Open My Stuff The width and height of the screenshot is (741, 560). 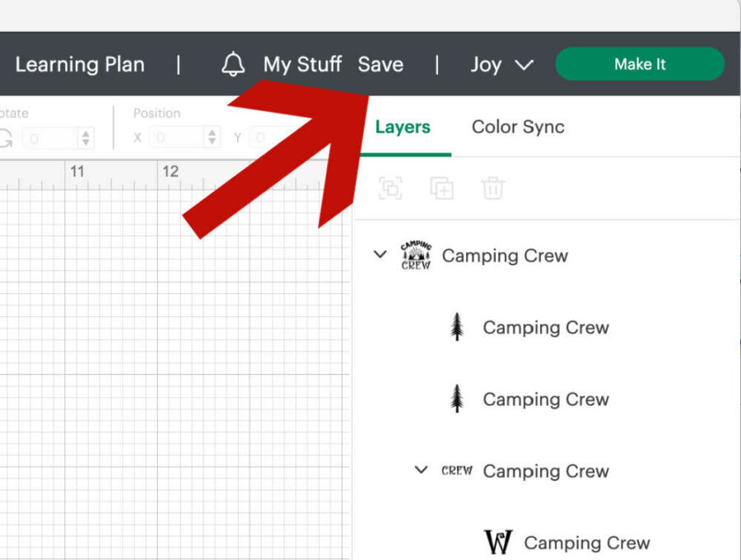(x=302, y=64)
